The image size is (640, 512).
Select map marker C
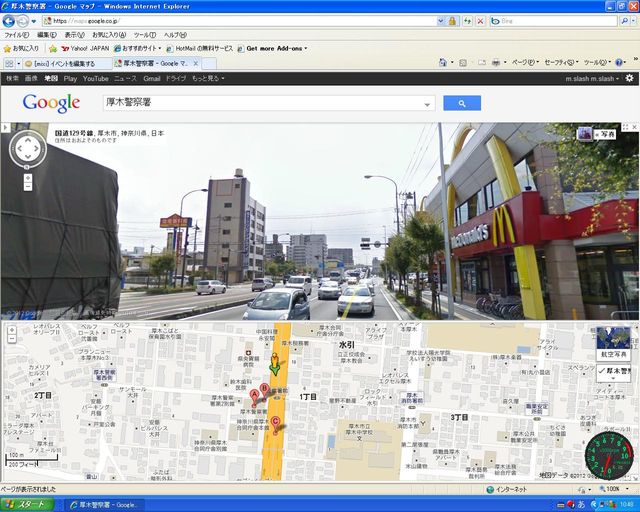[276, 423]
